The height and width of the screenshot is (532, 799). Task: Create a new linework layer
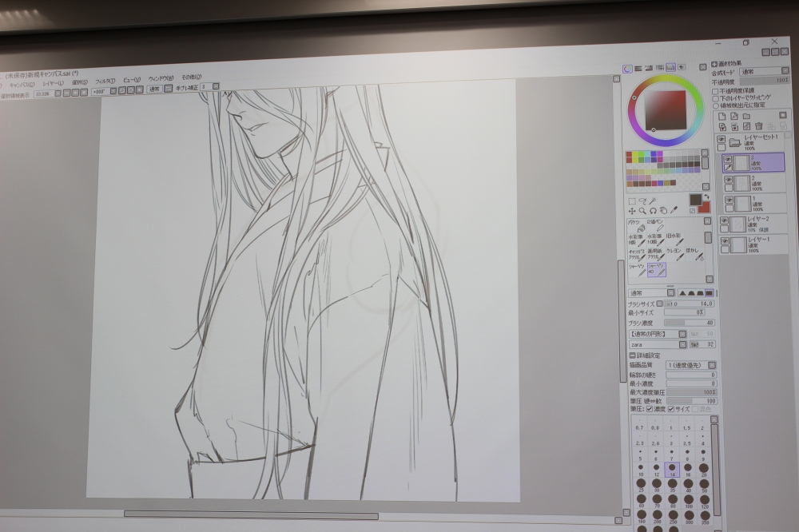(x=734, y=116)
